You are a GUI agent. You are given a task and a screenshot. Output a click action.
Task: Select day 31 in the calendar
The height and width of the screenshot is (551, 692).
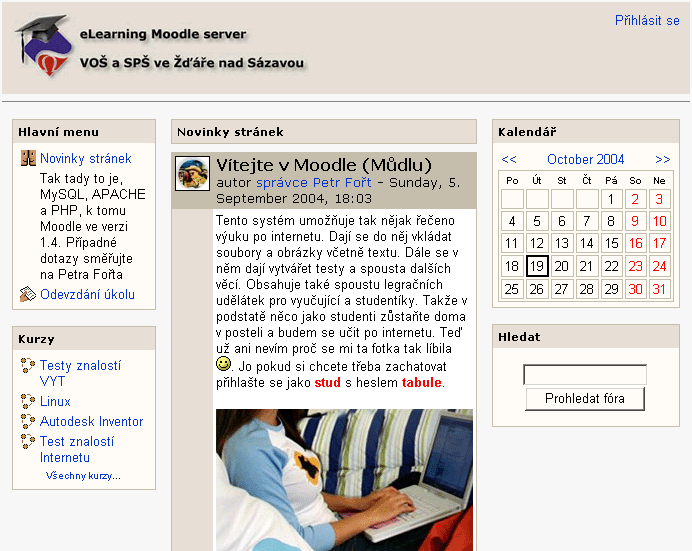point(659,289)
